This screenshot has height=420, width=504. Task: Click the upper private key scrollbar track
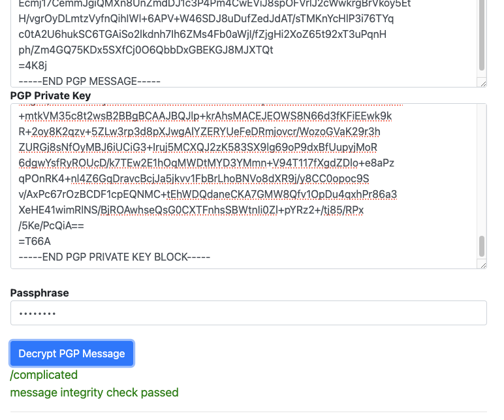point(482,163)
